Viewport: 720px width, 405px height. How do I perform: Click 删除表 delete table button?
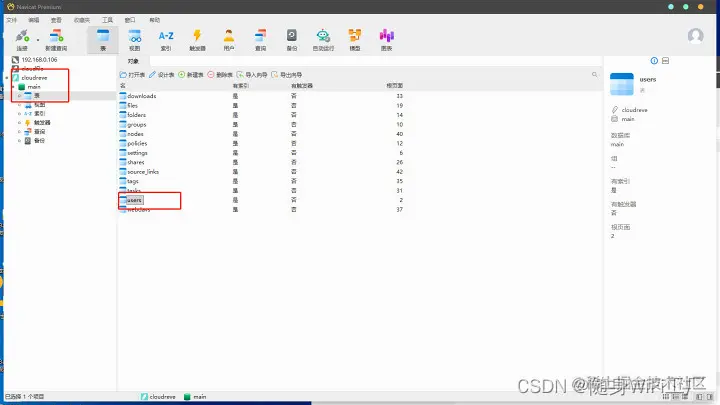tap(220, 75)
